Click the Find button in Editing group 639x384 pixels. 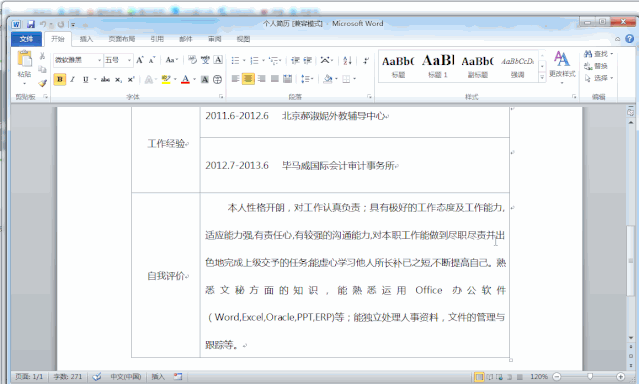598,54
